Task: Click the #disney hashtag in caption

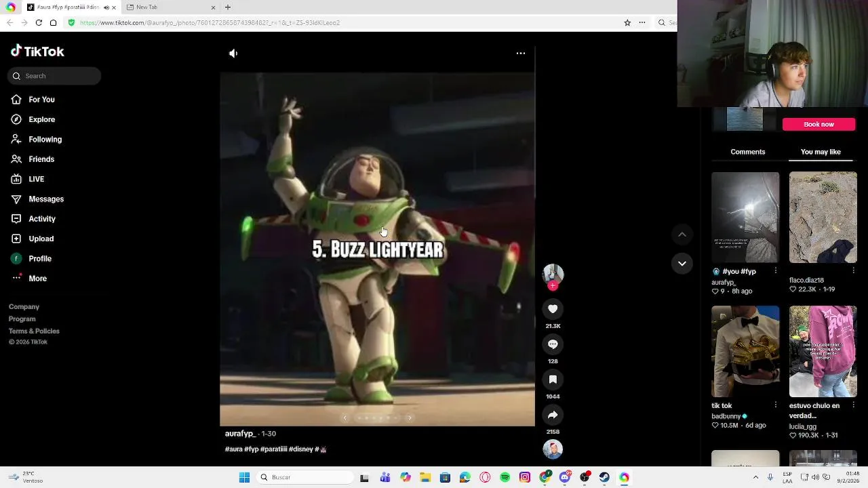Action: point(300,449)
